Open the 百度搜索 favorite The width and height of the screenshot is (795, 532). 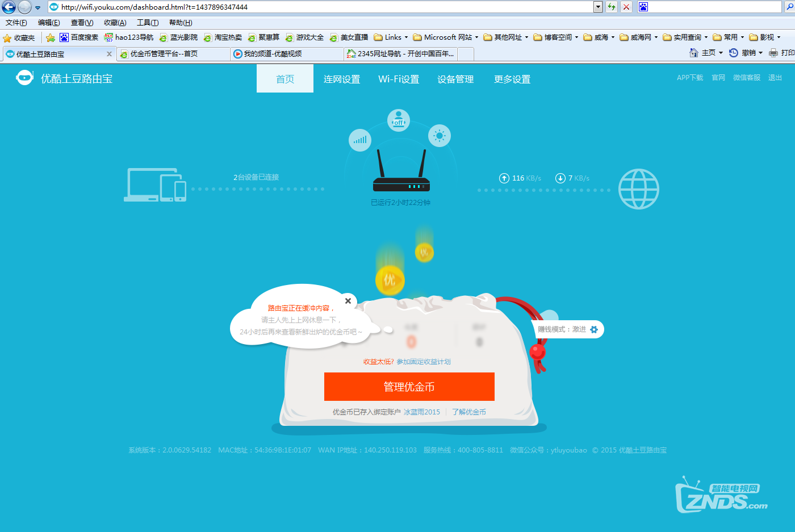(x=79, y=37)
